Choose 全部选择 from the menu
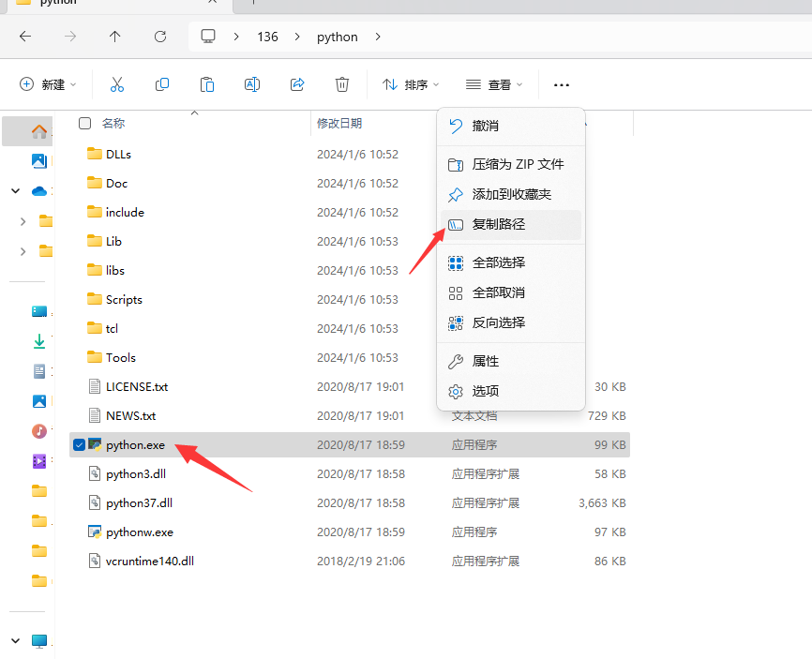Screen dimensions: 812x659 [511, 263]
